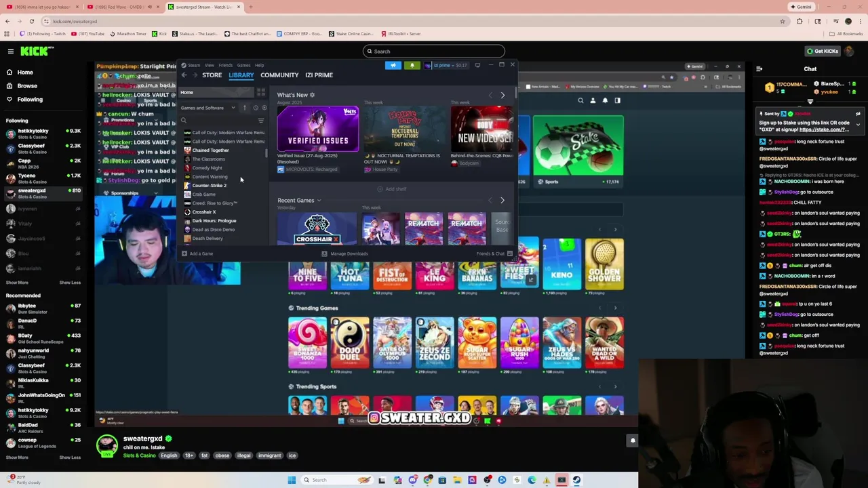Open Dojo Duel game on Stake page
This screenshot has height=488, width=868.
click(350, 343)
